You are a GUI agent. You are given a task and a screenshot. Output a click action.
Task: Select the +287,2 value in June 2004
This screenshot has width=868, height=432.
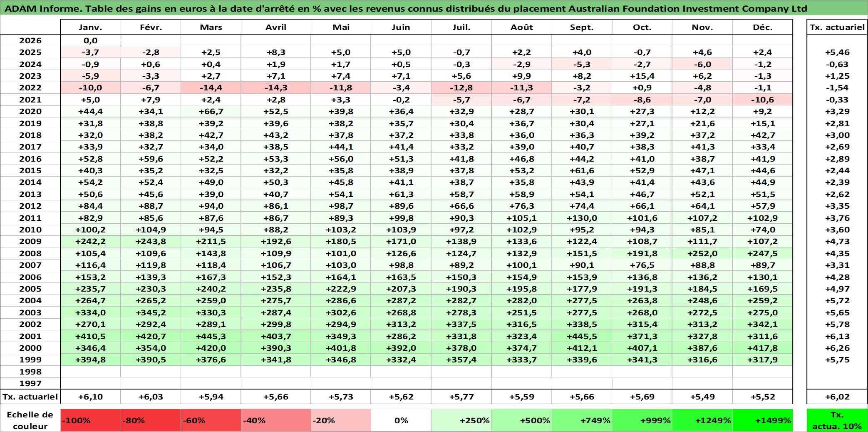[401, 300]
